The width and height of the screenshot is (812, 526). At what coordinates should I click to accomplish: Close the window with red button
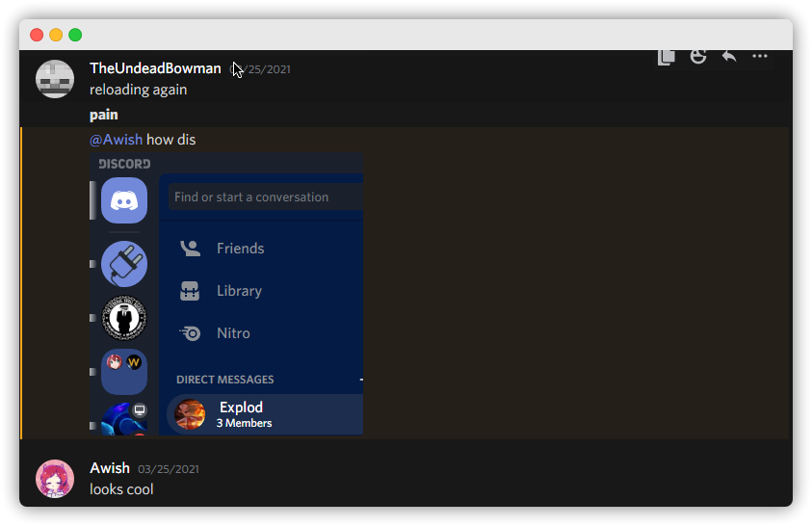37,35
